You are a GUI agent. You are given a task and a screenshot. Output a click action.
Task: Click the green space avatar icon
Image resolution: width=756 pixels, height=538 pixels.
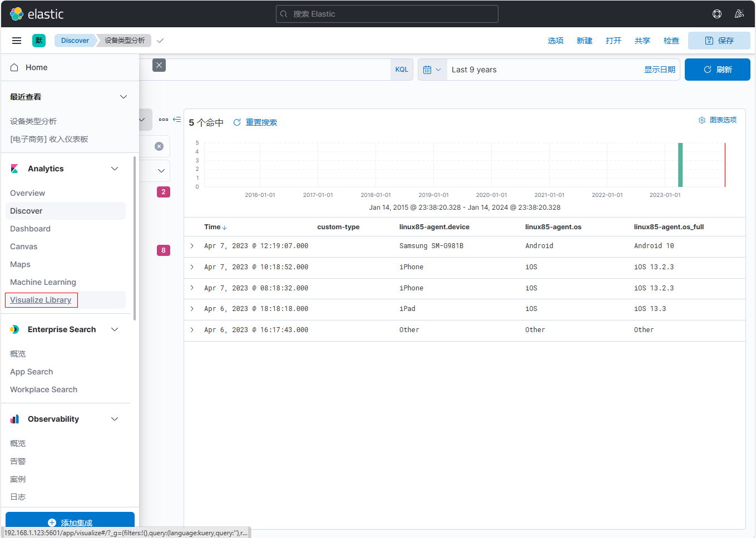[x=39, y=41]
